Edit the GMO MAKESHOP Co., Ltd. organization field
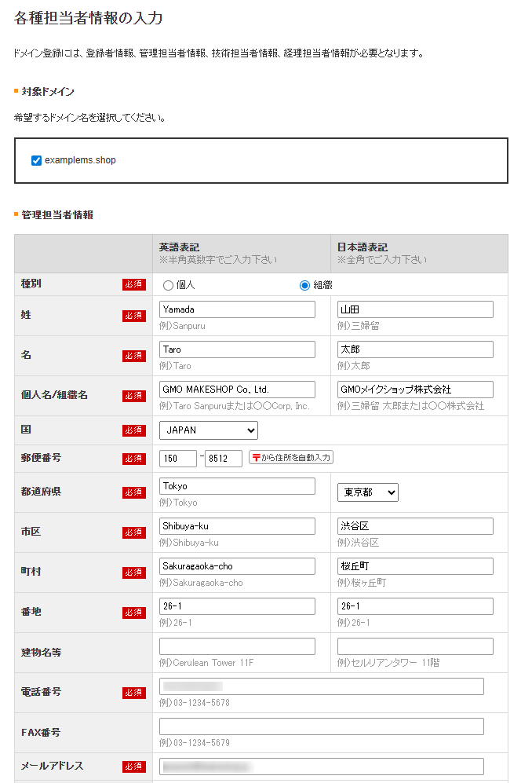Viewport: 532px width, 783px height. tap(237, 390)
